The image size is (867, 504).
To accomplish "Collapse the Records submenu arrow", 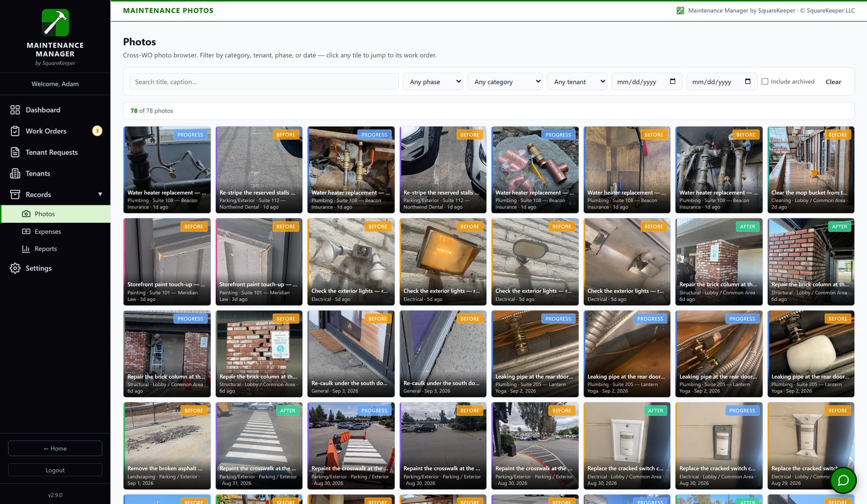I will pos(100,195).
